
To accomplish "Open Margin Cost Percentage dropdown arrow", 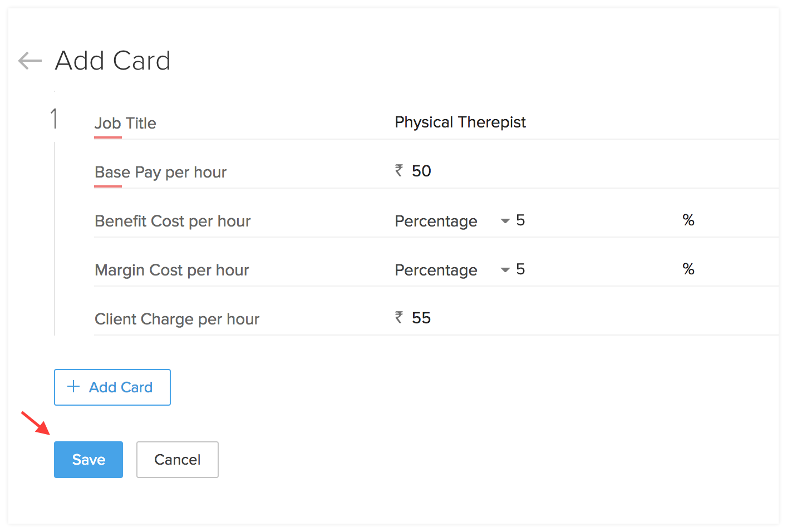I will tap(505, 270).
